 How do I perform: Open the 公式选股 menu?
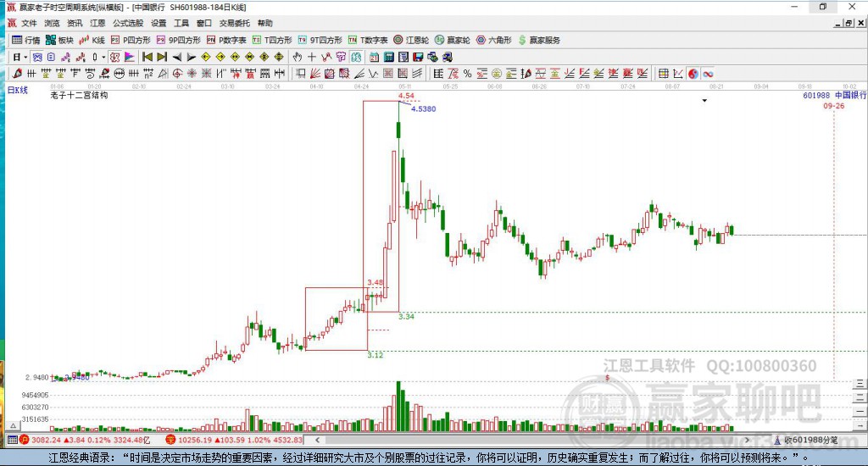tap(128, 23)
